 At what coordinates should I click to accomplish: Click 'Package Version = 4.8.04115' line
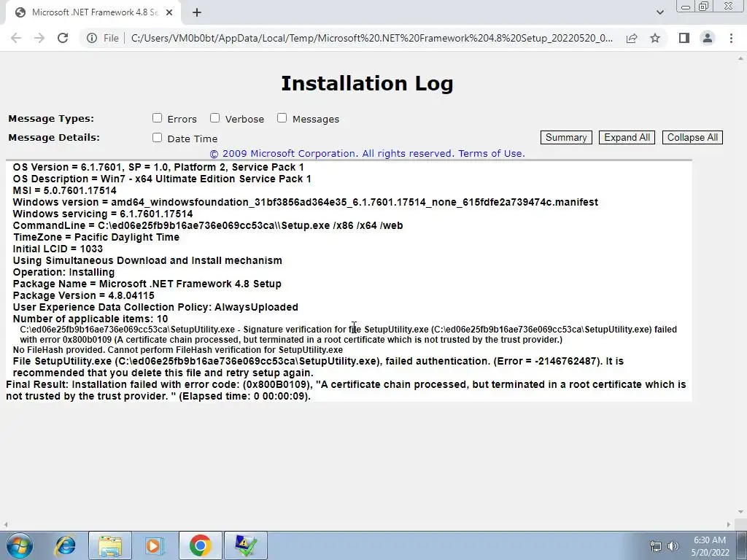pyautogui.click(x=83, y=295)
